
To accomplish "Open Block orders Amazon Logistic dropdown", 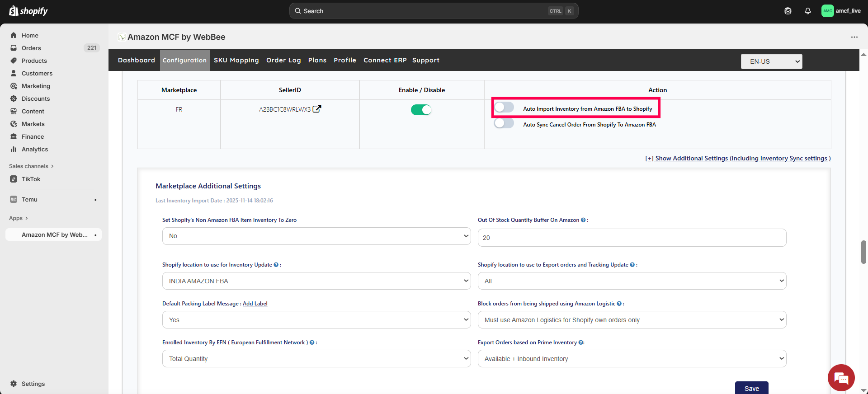I will point(632,320).
